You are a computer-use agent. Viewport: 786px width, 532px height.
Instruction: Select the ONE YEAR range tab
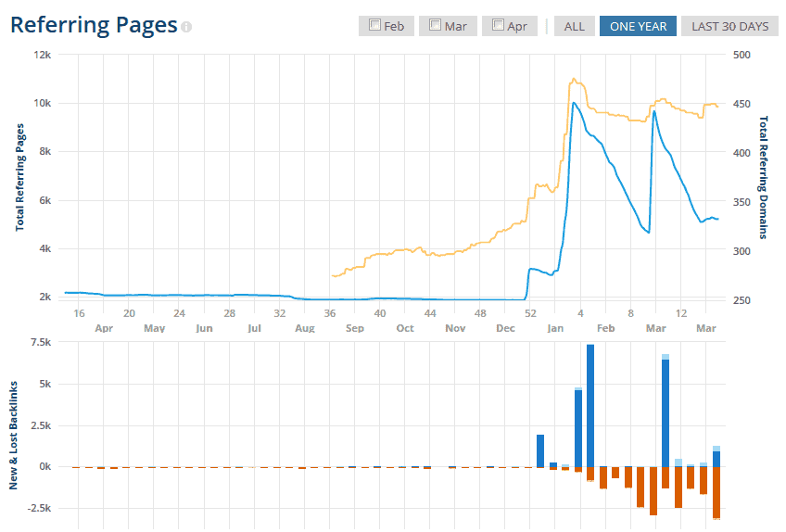[x=638, y=26]
